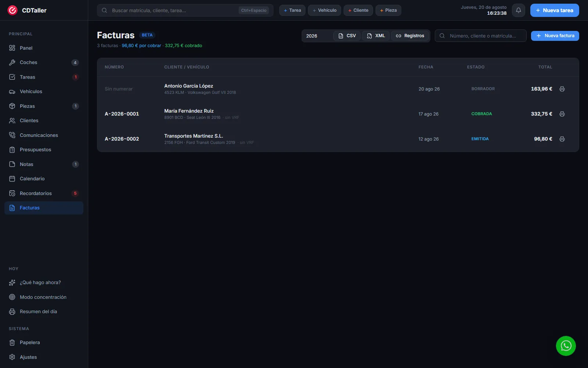Open Vehículos in the sidebar

[x=44, y=92]
